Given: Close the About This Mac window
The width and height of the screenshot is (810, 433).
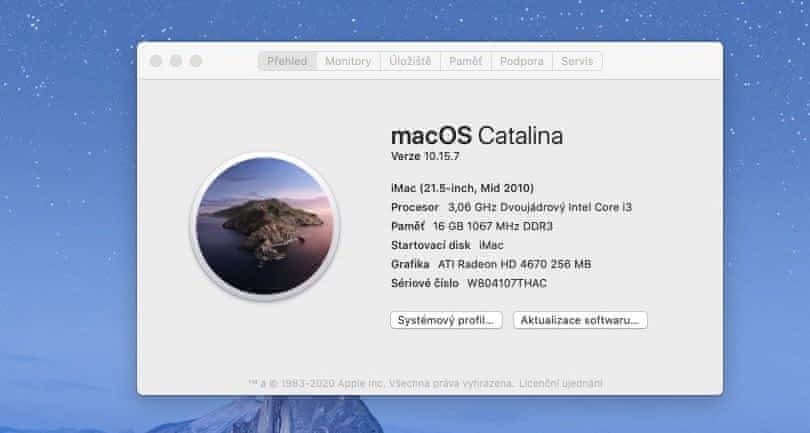Looking at the screenshot, I should [x=156, y=61].
